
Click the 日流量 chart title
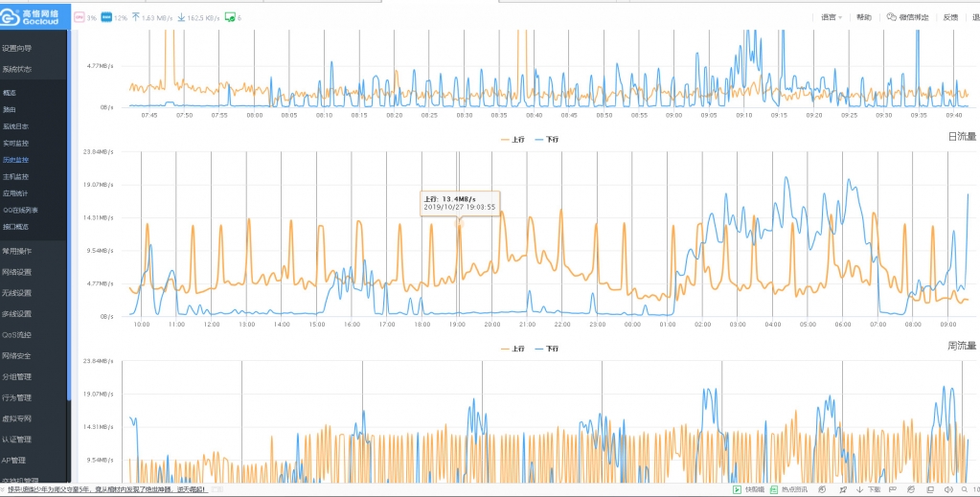point(962,136)
